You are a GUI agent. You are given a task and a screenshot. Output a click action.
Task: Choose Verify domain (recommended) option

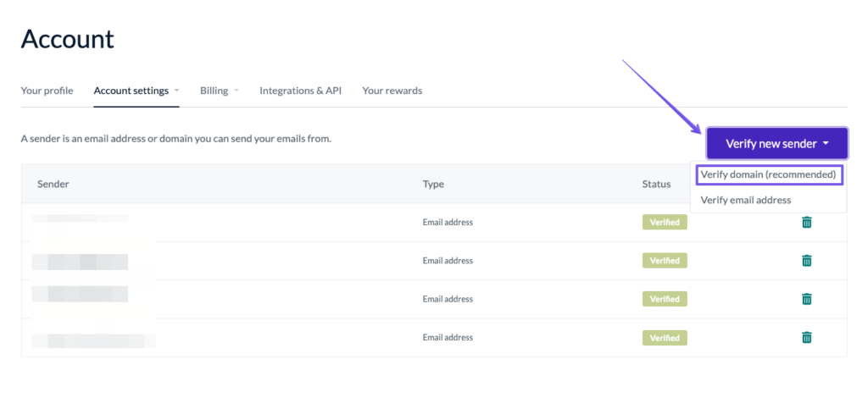[x=769, y=174]
